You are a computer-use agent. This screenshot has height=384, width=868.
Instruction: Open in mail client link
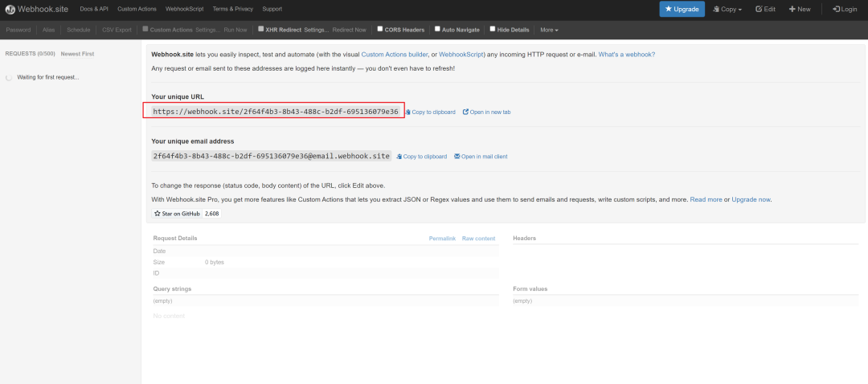pyautogui.click(x=481, y=157)
